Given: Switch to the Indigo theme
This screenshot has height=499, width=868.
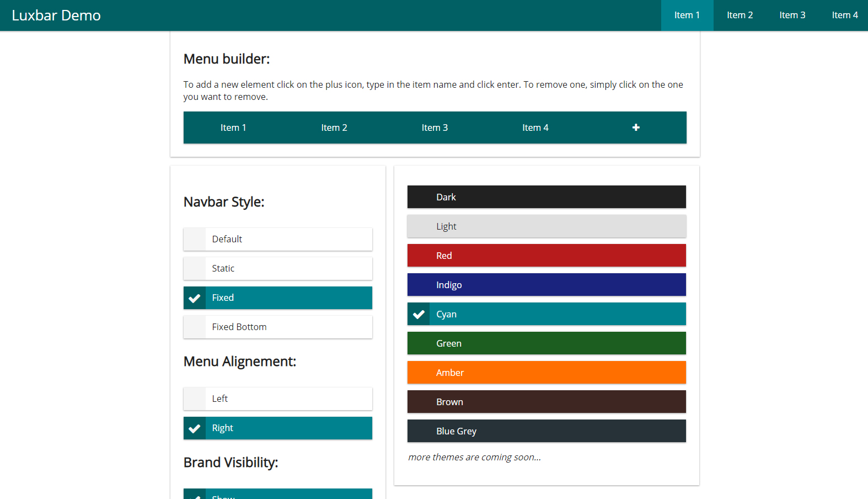Looking at the screenshot, I should point(546,285).
